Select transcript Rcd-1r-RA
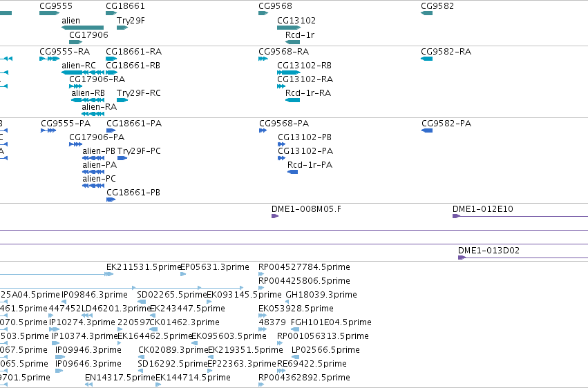The image size is (588, 388). (292, 100)
